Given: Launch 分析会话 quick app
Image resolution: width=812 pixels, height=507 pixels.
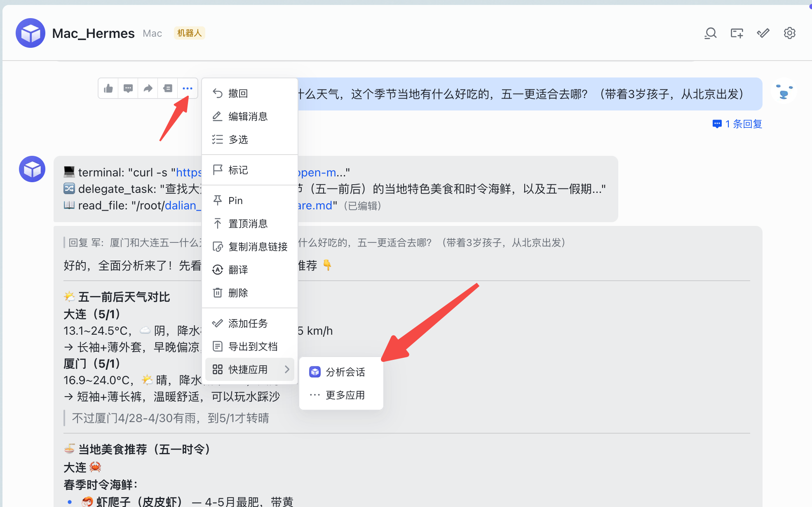Looking at the screenshot, I should coord(345,372).
